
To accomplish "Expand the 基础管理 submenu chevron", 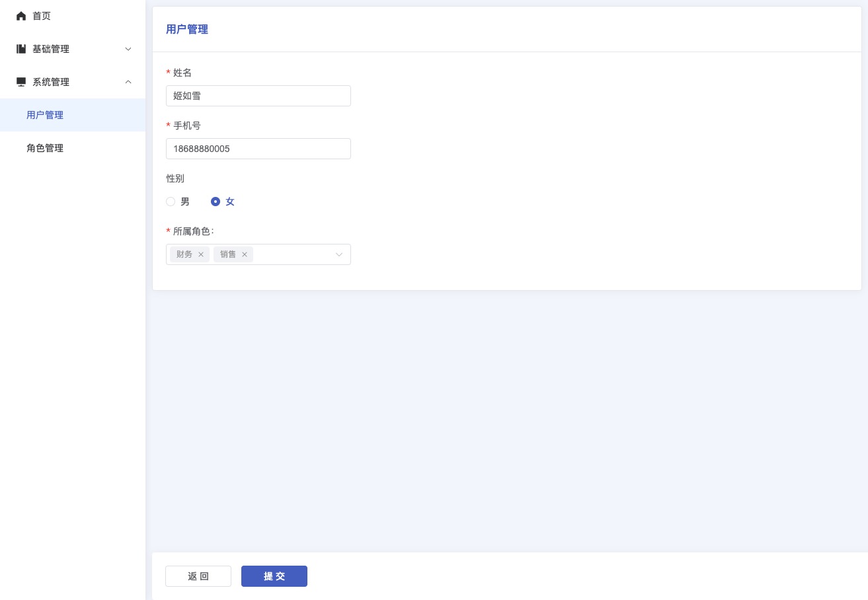I will (x=128, y=49).
